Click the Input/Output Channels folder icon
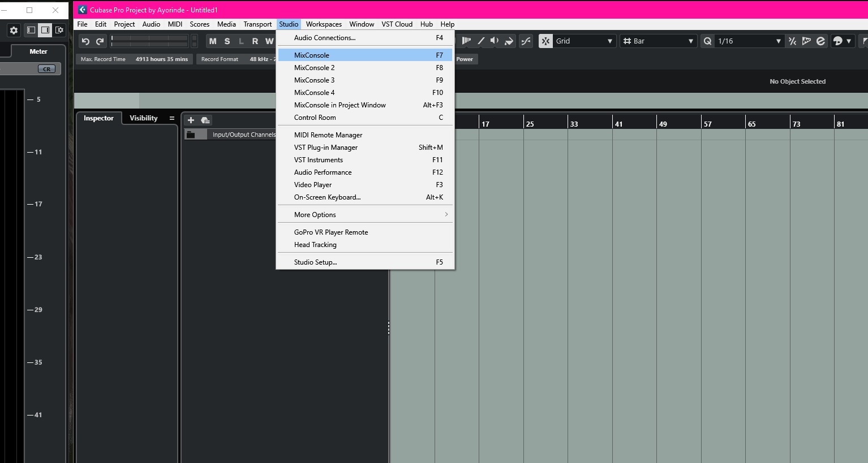868x463 pixels. point(191,135)
